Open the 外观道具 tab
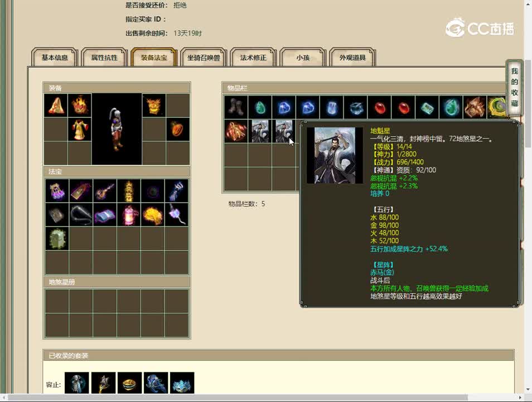 coord(352,56)
